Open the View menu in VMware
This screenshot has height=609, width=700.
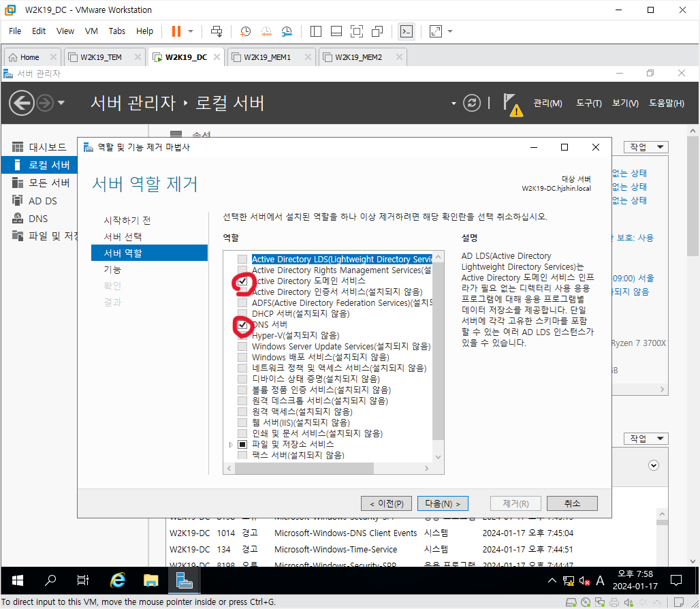pos(65,31)
